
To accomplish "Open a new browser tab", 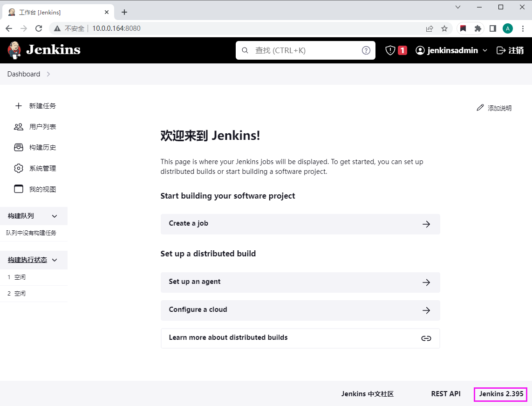I will click(x=124, y=12).
